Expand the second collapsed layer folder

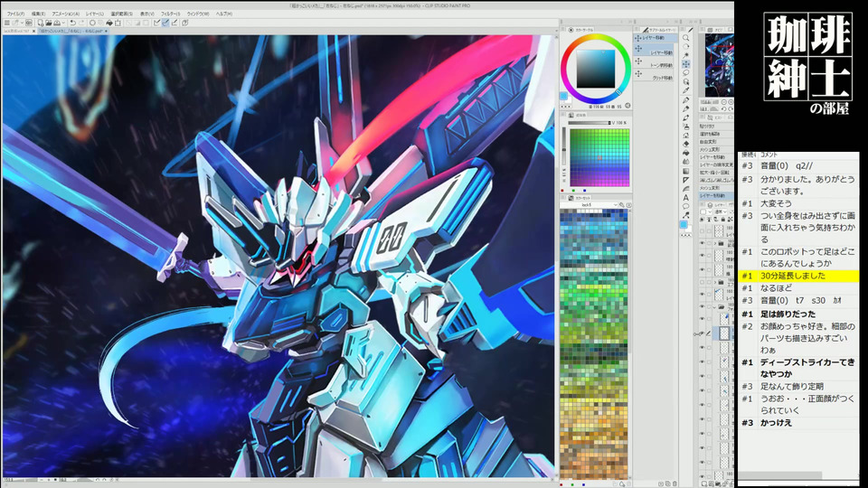(x=714, y=282)
